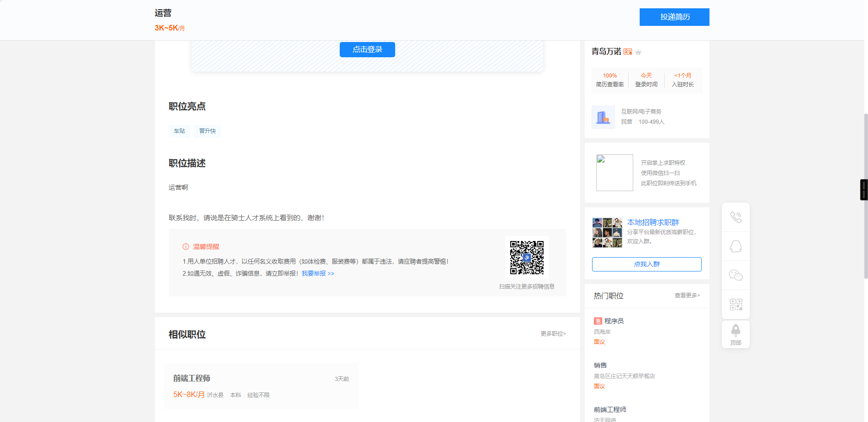This screenshot has width=868, height=422.
Task: Open the 前端工程师 similar job card
Action: 261,386
